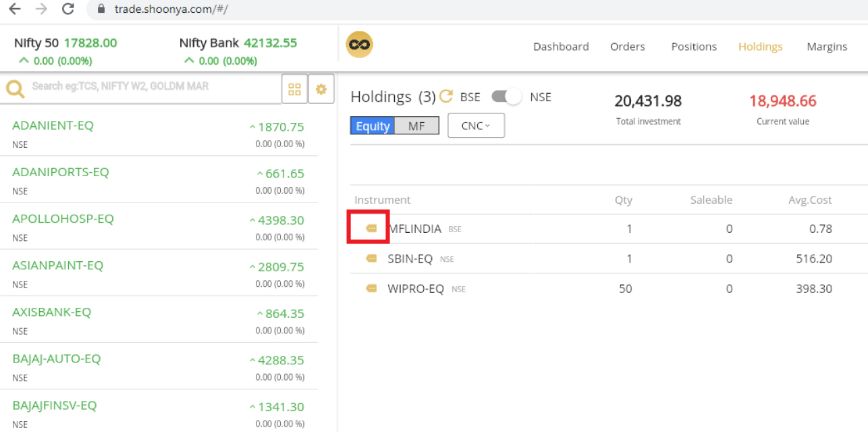Click MFLINDIA instrument name in holdings
This screenshot has width=868, height=432.
(x=414, y=229)
